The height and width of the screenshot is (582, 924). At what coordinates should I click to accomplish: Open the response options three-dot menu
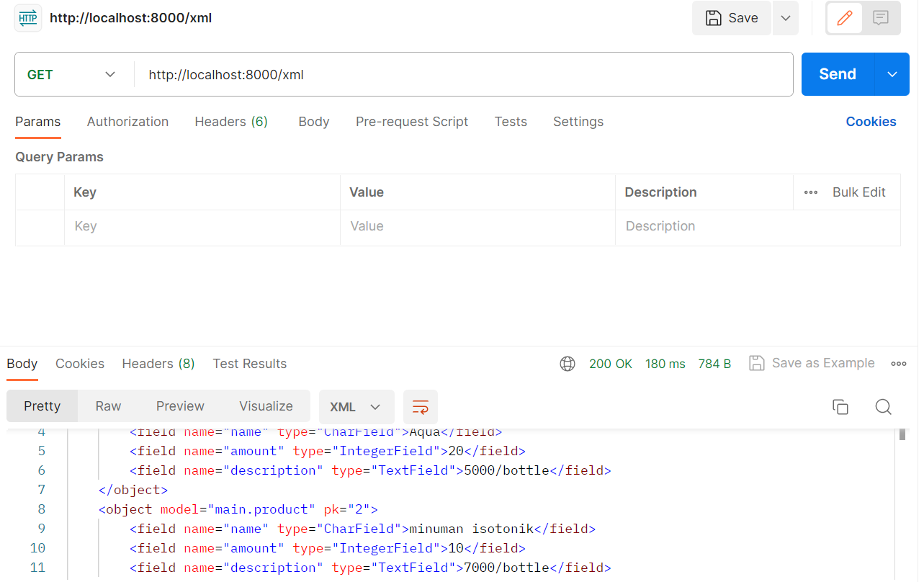pyautogui.click(x=898, y=364)
